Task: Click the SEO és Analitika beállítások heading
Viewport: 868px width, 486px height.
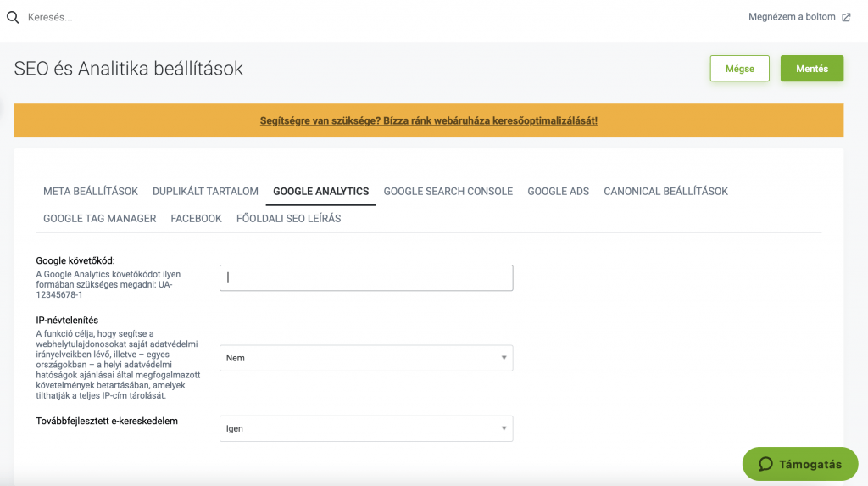Action: (129, 69)
